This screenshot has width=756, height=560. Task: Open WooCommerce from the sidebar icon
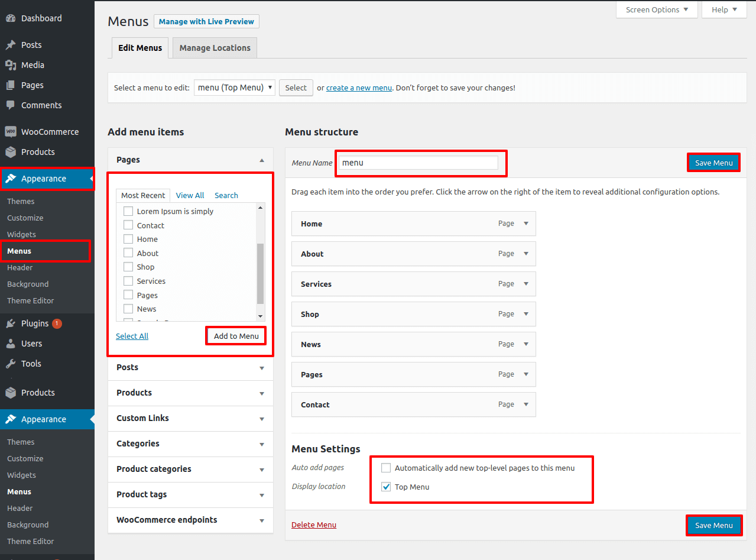point(11,131)
